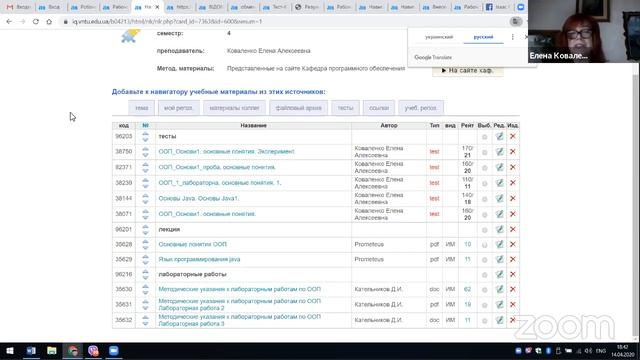Reload the page in browser toolbar
Viewport: 640px width, 360px height.
(x=36, y=21)
